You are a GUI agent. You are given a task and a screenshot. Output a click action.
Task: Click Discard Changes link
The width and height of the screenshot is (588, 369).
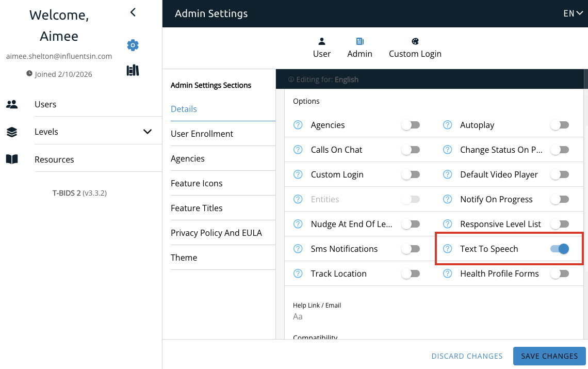[467, 356]
